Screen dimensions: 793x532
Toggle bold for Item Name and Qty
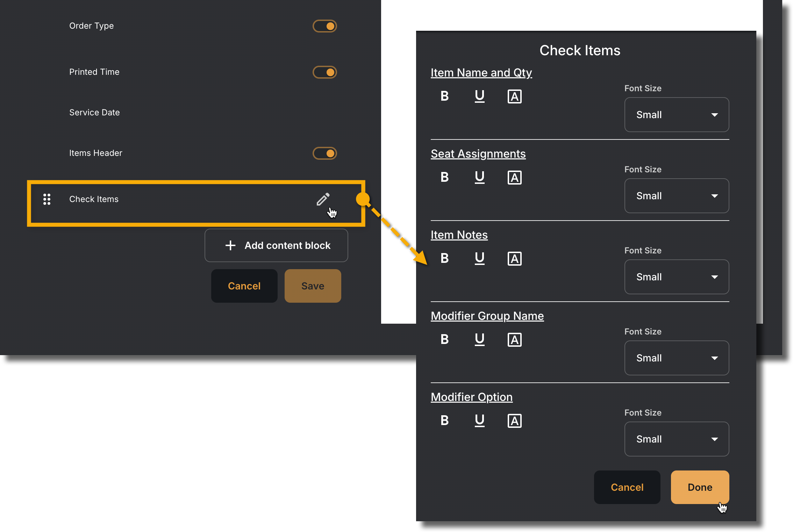point(444,96)
